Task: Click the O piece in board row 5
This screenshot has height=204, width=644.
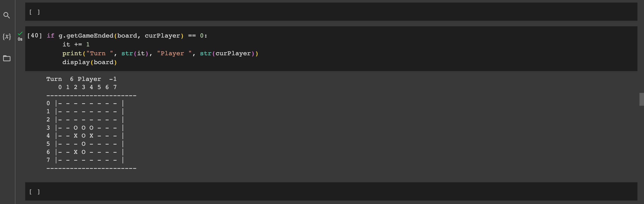Action: pos(83,144)
